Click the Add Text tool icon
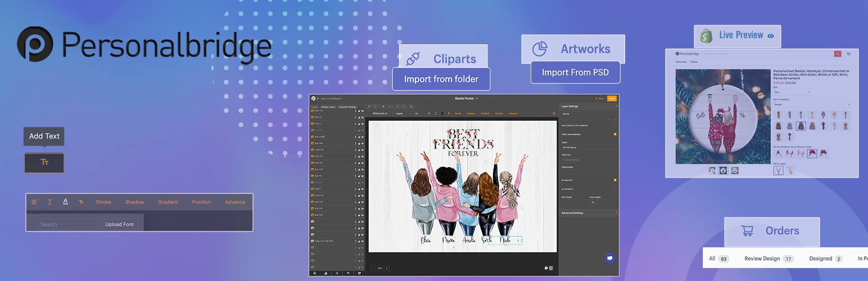This screenshot has width=868, height=281. (44, 162)
